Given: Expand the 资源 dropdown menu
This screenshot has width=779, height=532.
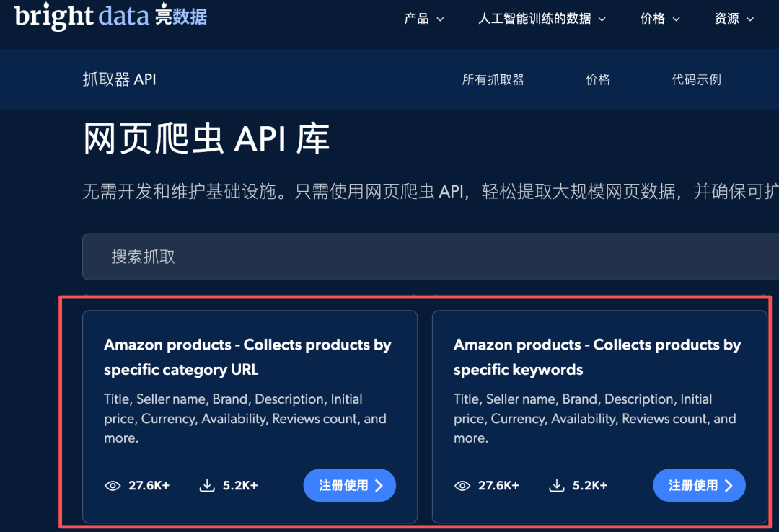Looking at the screenshot, I should pyautogui.click(x=734, y=19).
